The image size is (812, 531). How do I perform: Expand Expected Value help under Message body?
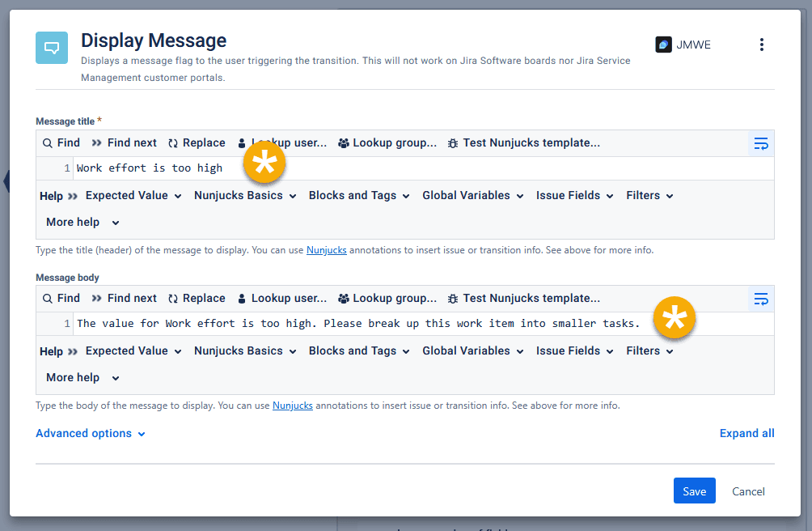point(133,351)
